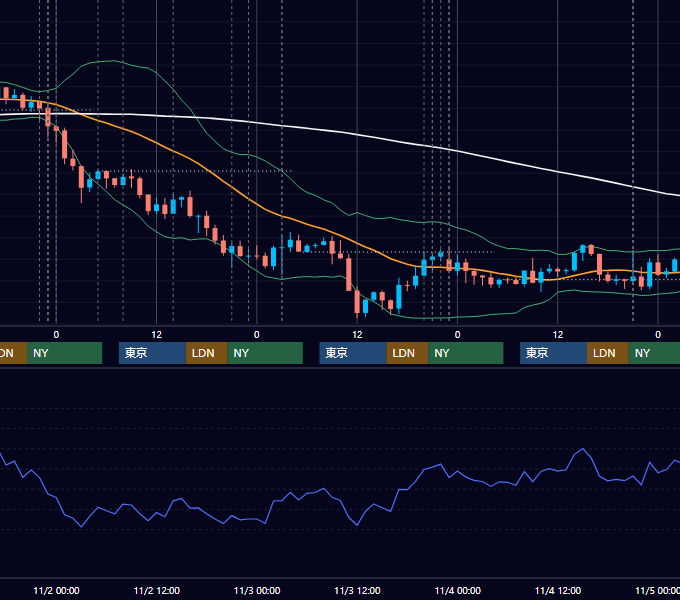The width and height of the screenshot is (680, 600).
Task: Click the 11/2 00:00 date label
Action: click(x=56, y=590)
